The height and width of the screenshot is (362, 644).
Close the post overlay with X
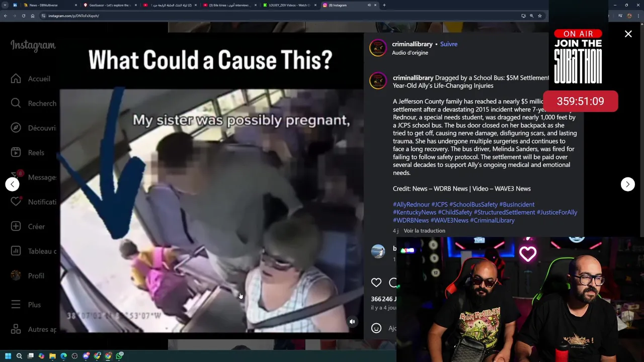click(x=628, y=34)
